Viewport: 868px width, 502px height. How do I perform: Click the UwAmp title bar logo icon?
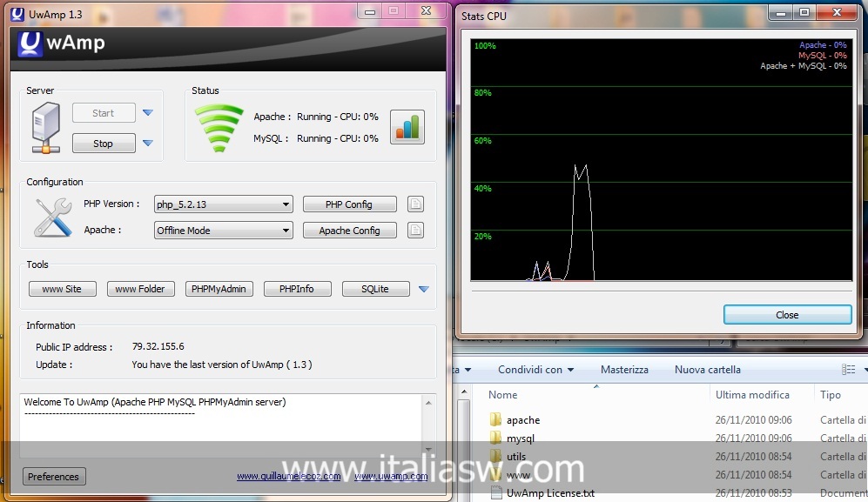click(17, 14)
